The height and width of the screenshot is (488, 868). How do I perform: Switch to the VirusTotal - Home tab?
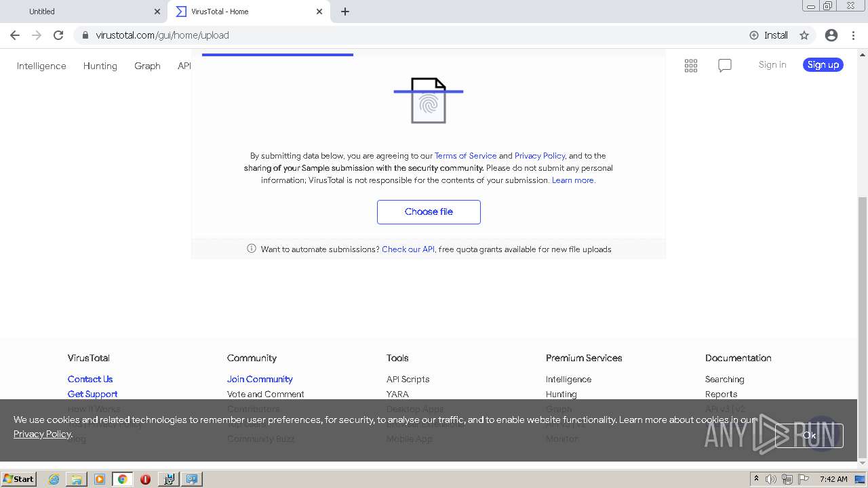[x=249, y=12]
